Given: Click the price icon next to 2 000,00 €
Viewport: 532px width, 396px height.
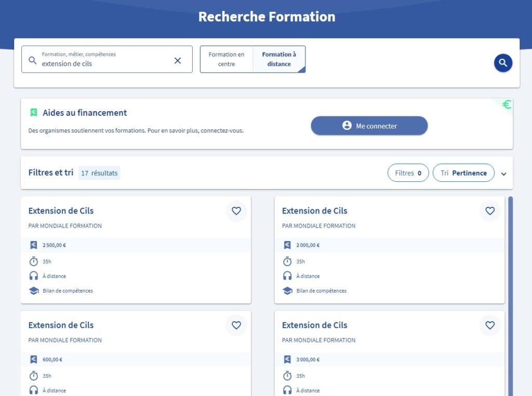Looking at the screenshot, I should click(287, 245).
